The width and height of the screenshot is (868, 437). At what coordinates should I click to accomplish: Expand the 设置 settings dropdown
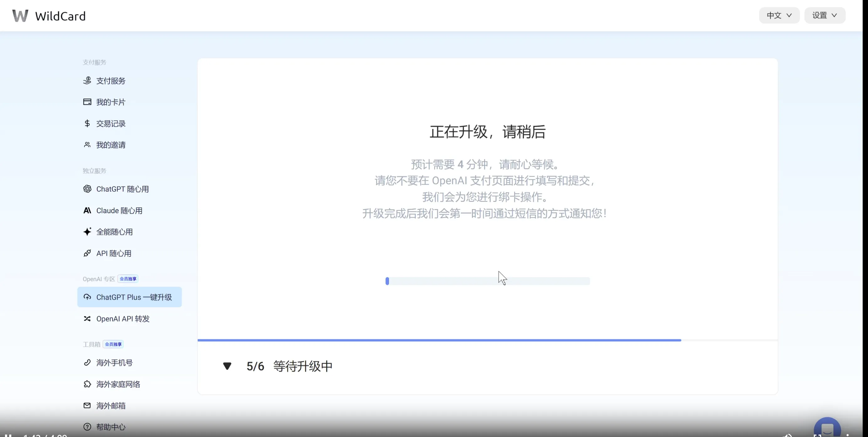(824, 15)
